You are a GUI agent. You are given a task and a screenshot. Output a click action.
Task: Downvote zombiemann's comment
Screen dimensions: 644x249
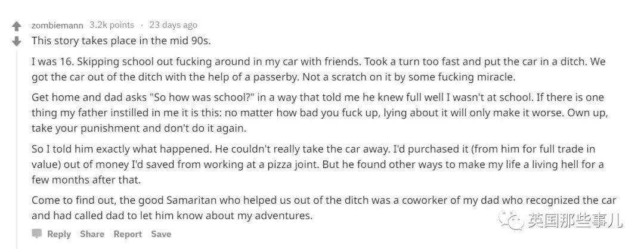coord(17,41)
